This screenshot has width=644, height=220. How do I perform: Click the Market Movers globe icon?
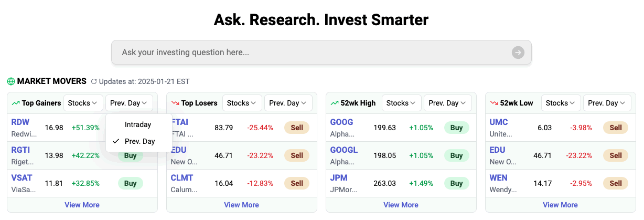coord(11,81)
